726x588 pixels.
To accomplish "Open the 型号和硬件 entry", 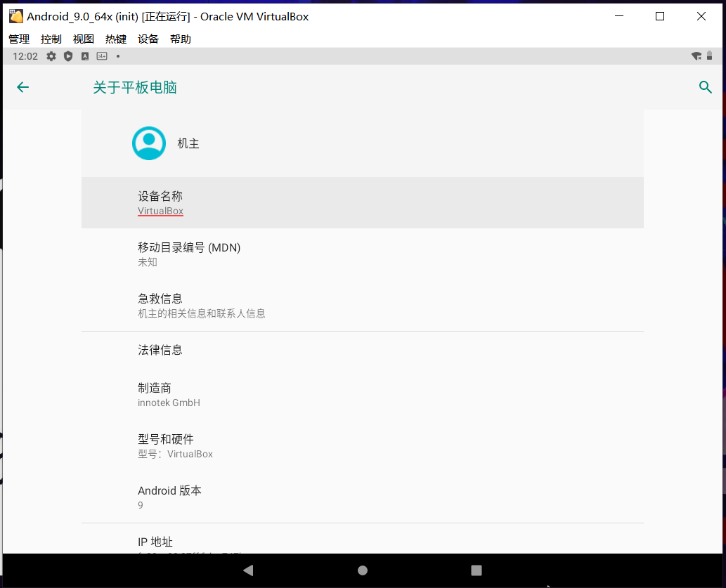I will 363,446.
